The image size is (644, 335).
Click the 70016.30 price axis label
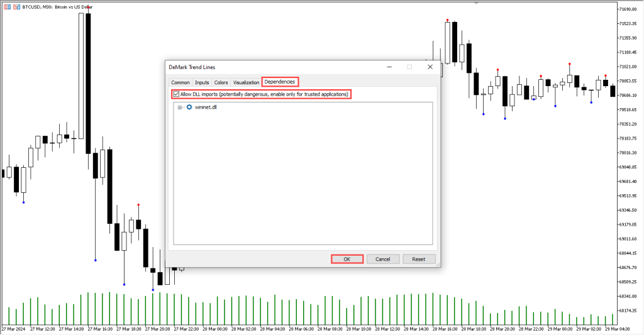(x=628, y=153)
